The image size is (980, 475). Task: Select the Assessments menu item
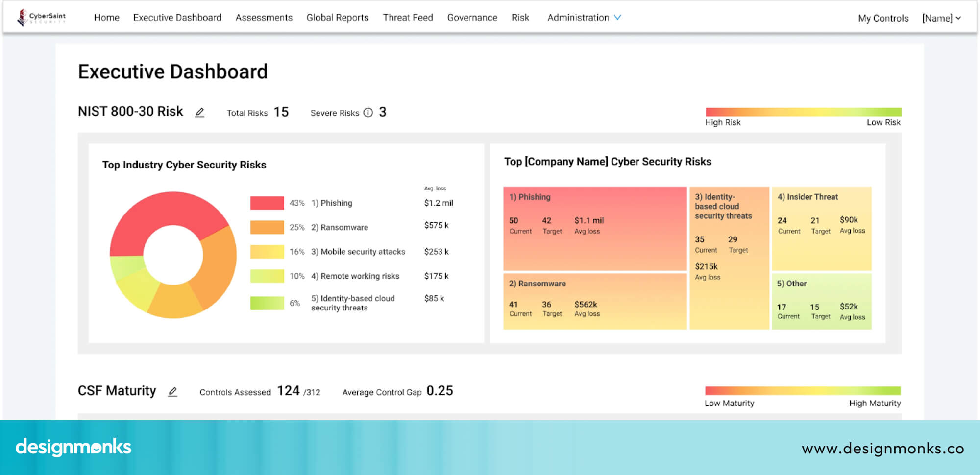[x=264, y=17]
